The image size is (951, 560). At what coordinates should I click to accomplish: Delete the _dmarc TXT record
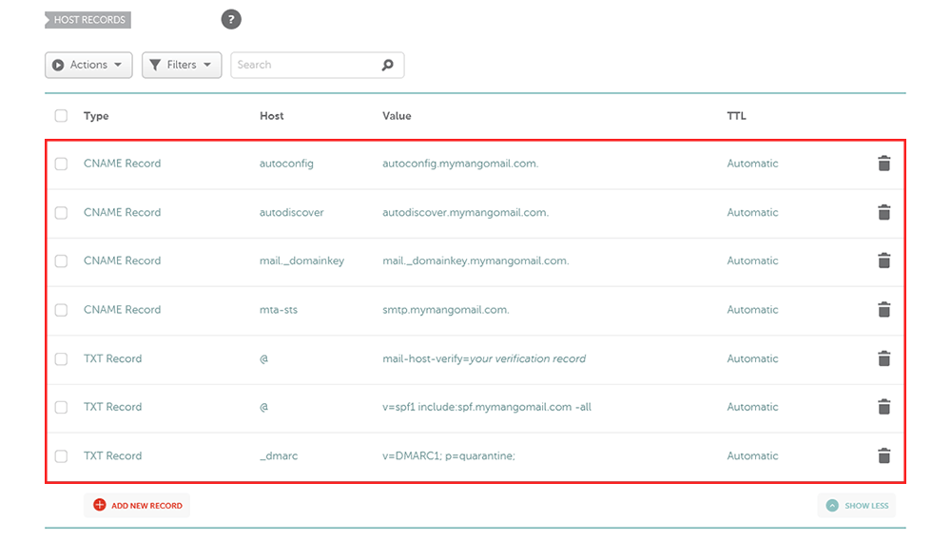(883, 455)
